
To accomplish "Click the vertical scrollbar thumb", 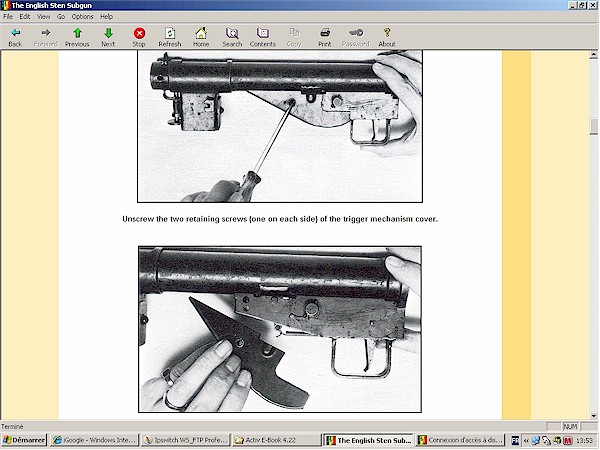I will coord(593,127).
